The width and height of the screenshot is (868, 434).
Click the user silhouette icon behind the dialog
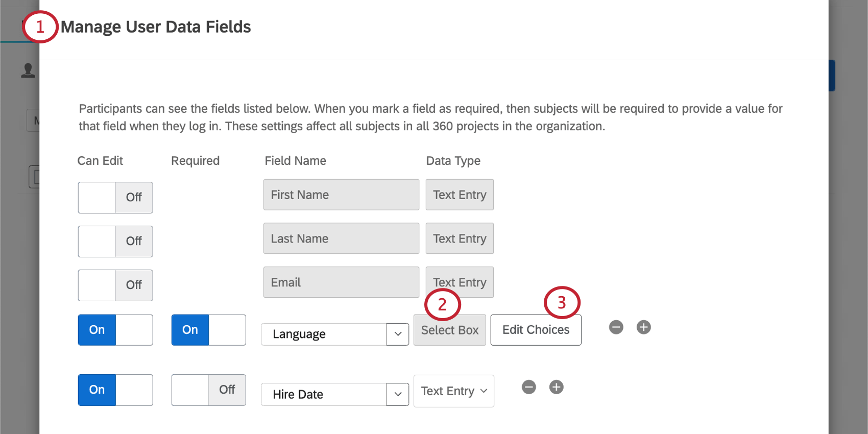point(28,70)
